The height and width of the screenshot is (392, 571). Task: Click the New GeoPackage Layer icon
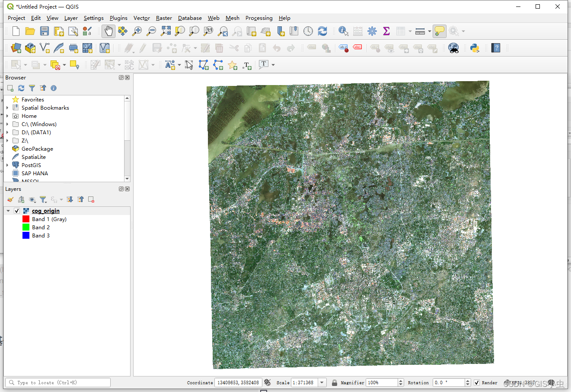pyautogui.click(x=30, y=48)
